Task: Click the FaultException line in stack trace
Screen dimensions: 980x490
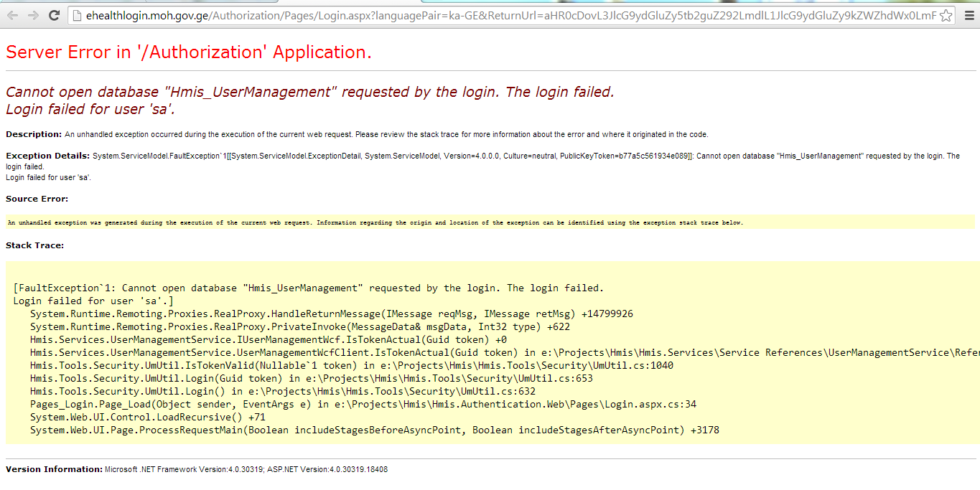Action: point(309,288)
